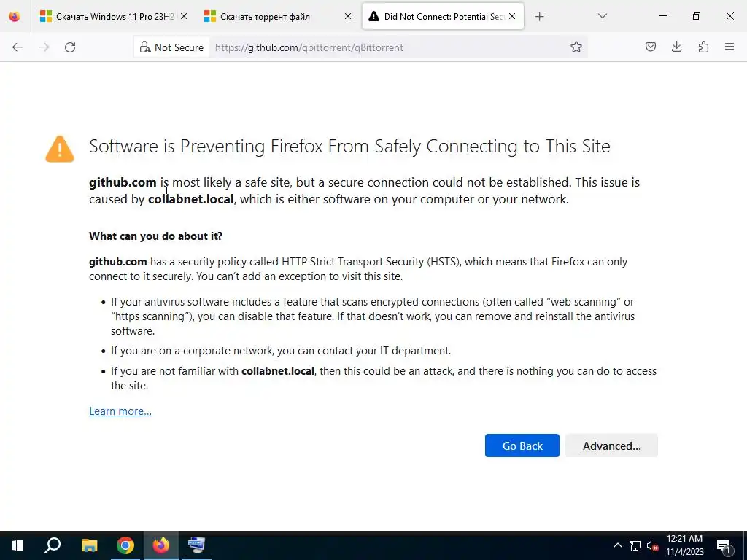Click the Advanced... button
The height and width of the screenshot is (560, 747).
612,446
